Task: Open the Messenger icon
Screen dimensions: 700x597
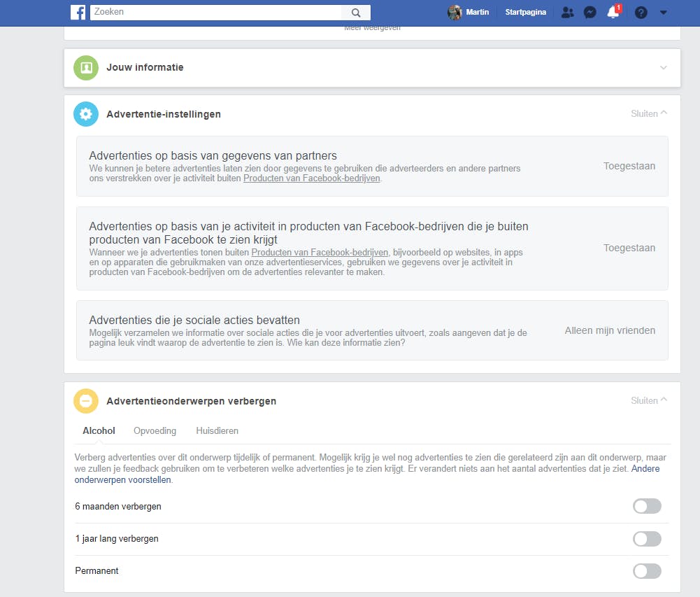Action: 590,13
